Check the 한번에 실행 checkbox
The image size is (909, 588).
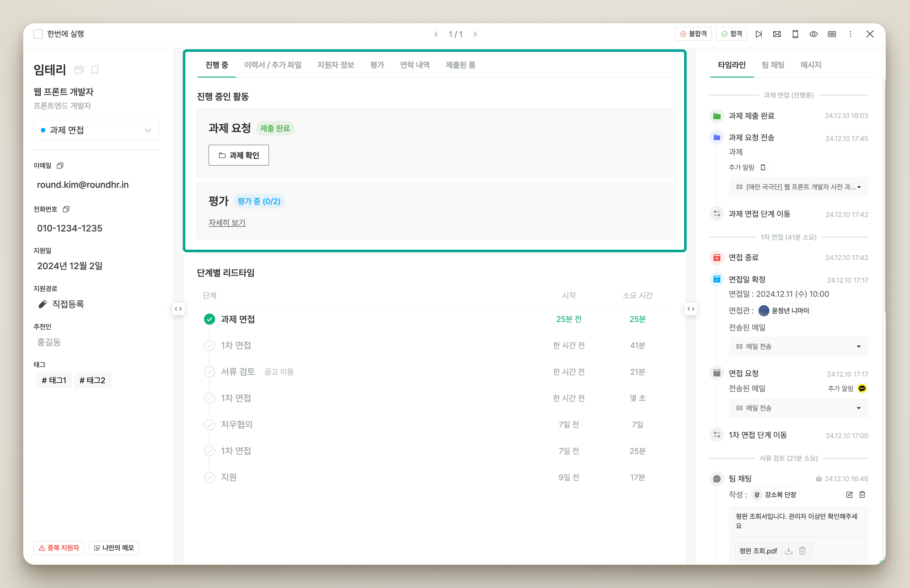pyautogui.click(x=38, y=34)
